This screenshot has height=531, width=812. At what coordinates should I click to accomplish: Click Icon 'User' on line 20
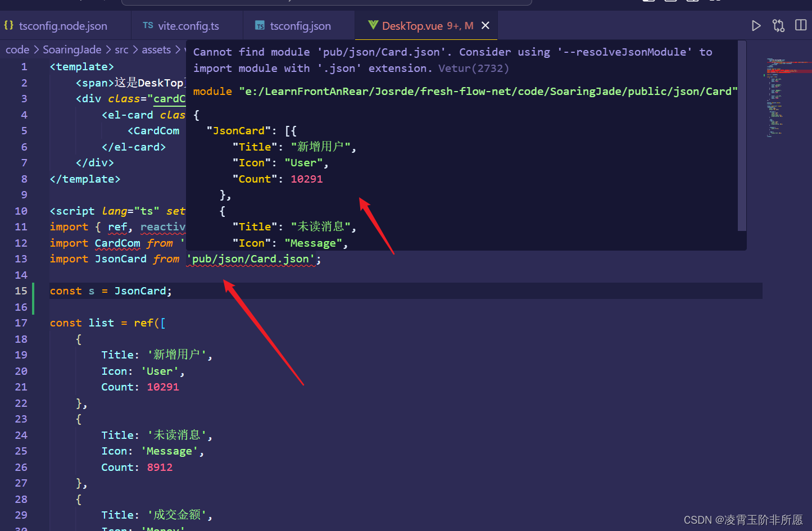click(160, 371)
